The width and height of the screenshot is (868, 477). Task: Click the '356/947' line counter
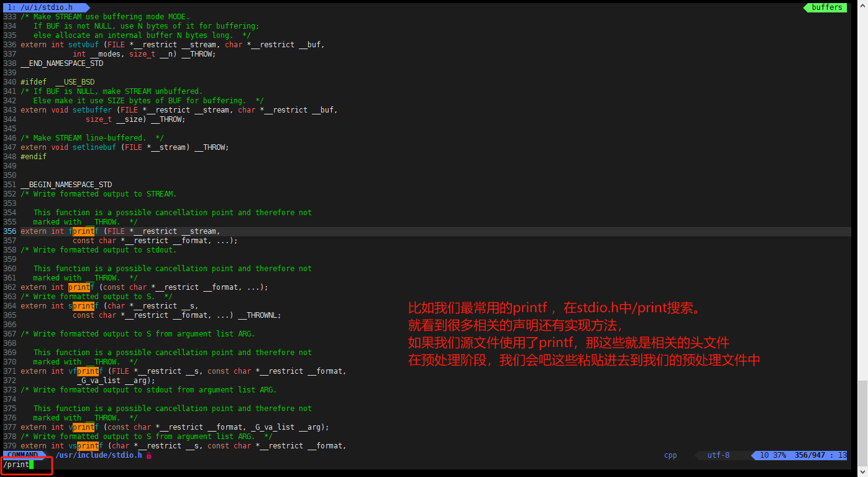[810, 455]
